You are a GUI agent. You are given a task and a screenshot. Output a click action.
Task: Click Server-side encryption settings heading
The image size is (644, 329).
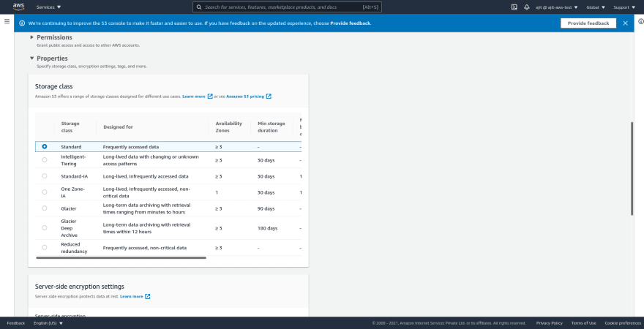[80, 286]
